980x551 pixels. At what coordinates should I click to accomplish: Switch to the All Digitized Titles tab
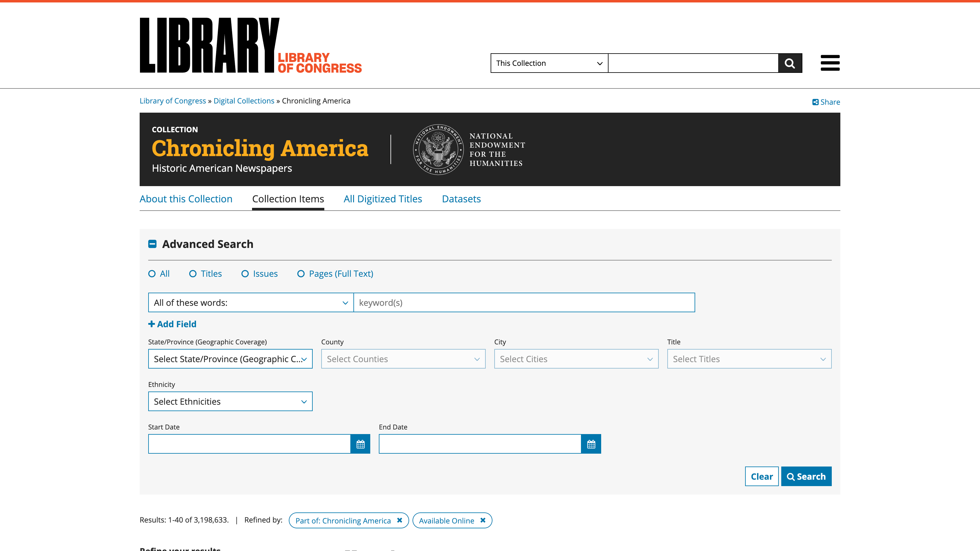pyautogui.click(x=383, y=199)
